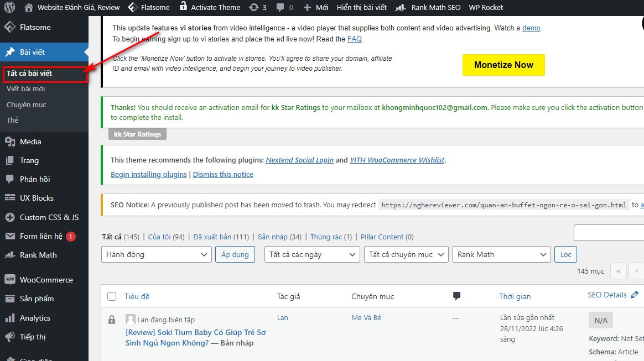The width and height of the screenshot is (644, 361).
Task: Open the Tất cả chuyên mục category dropdown
Action: [x=406, y=254]
